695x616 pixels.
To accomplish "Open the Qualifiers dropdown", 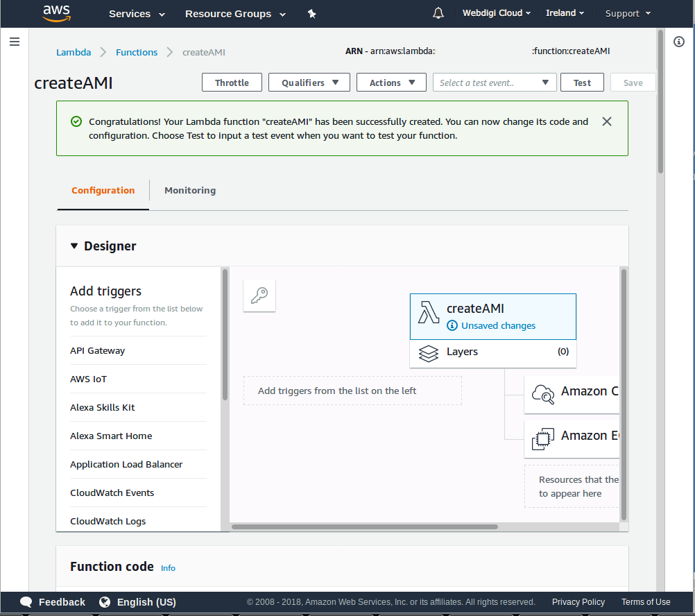I will pos(309,83).
